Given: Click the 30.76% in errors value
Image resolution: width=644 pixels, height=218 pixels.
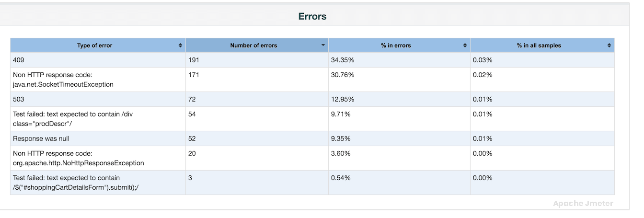Looking at the screenshot, I should 343,75.
